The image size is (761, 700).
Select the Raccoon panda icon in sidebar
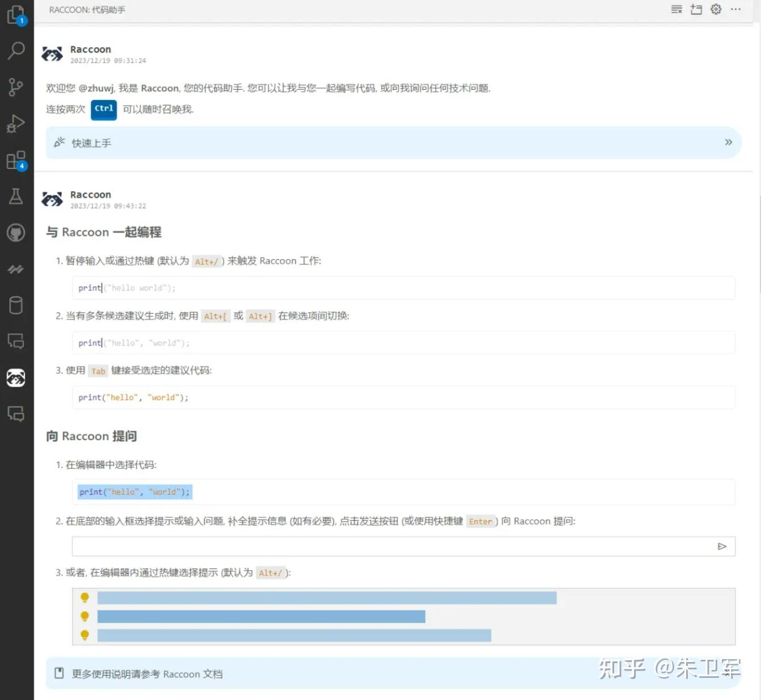[x=16, y=378]
